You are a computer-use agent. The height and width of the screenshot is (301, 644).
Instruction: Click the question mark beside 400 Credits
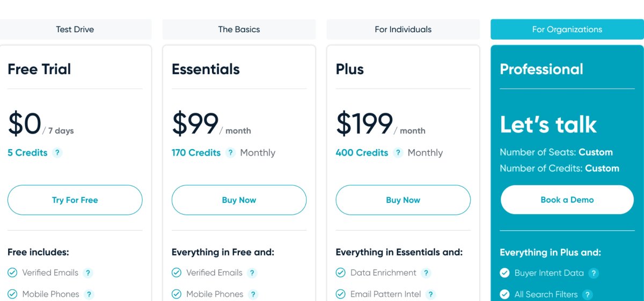tap(398, 153)
